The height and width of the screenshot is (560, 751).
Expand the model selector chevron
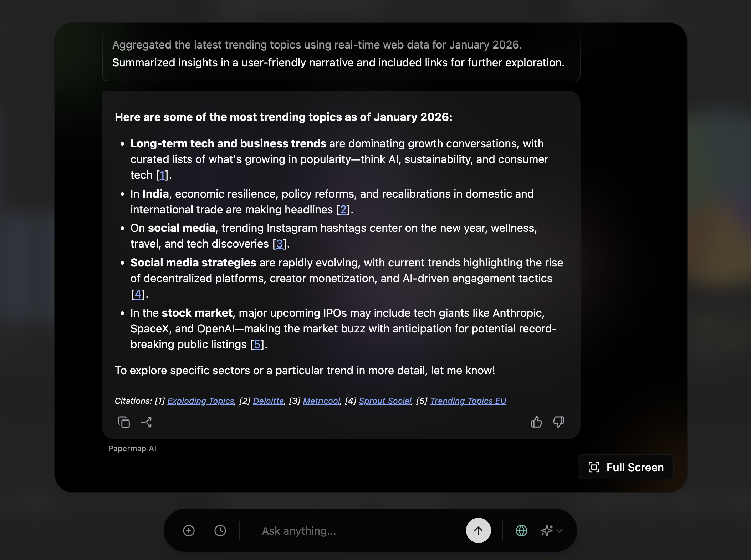(560, 530)
